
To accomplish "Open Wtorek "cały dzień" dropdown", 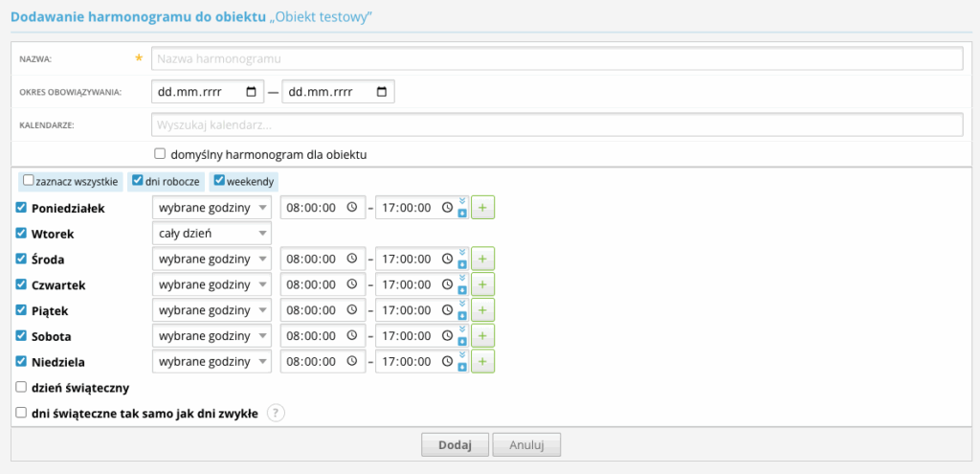I will pyautogui.click(x=212, y=234).
